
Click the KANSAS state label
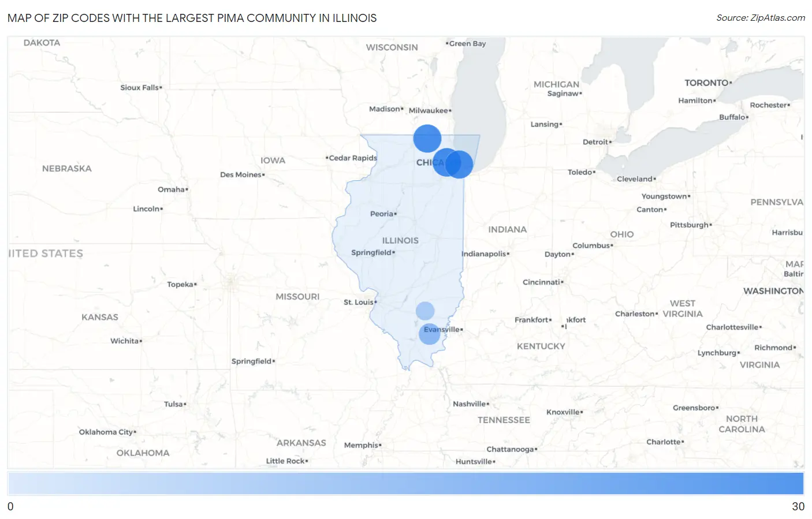(x=99, y=318)
